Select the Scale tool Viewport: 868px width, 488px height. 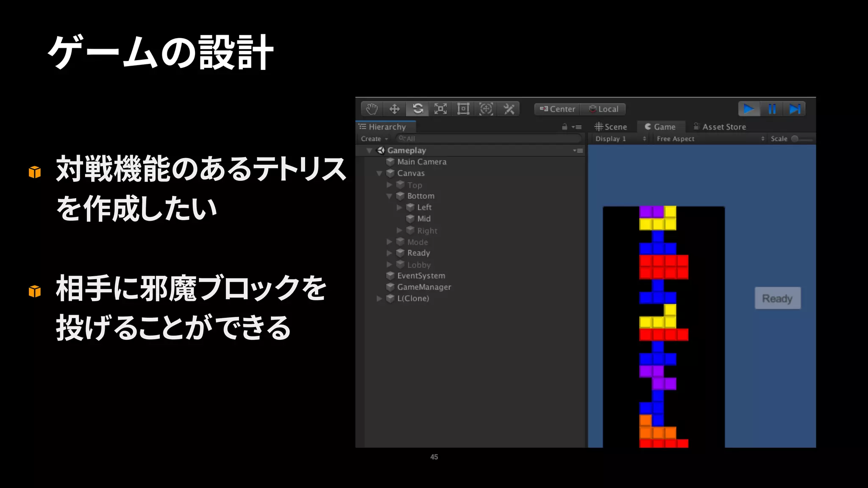tap(440, 109)
